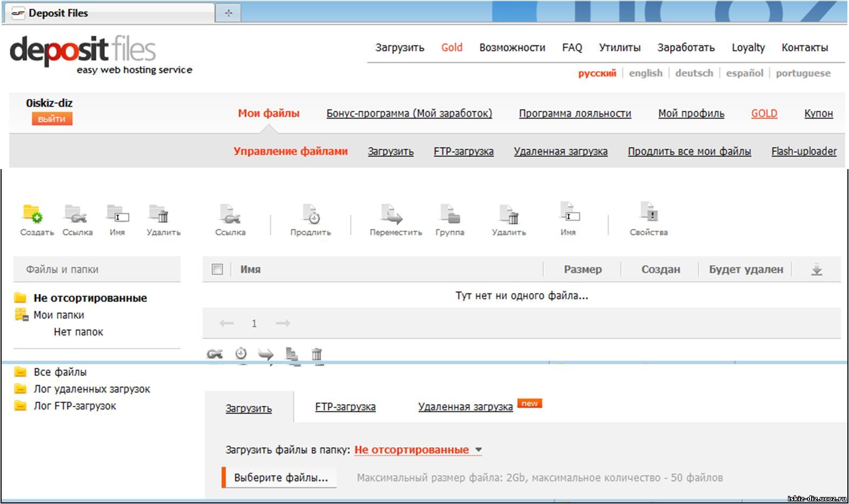Click the Переместить move file icon
The width and height of the screenshot is (849, 504).
tap(392, 214)
